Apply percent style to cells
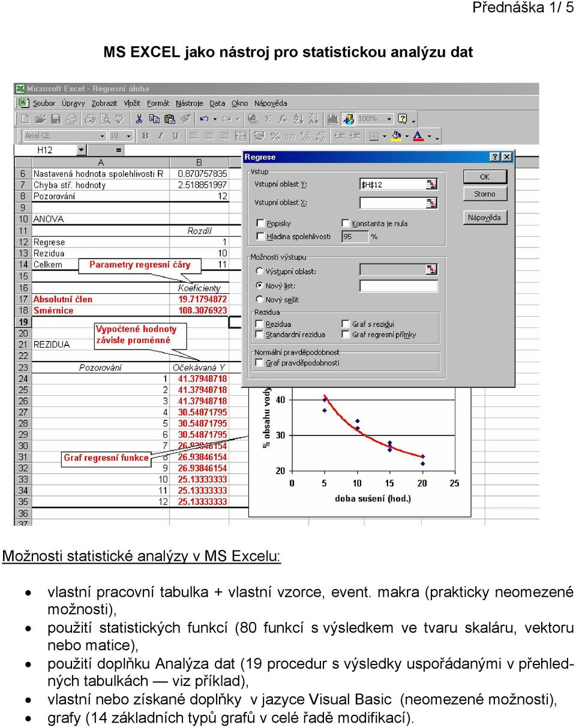This screenshot has width=576, height=728. [275, 136]
